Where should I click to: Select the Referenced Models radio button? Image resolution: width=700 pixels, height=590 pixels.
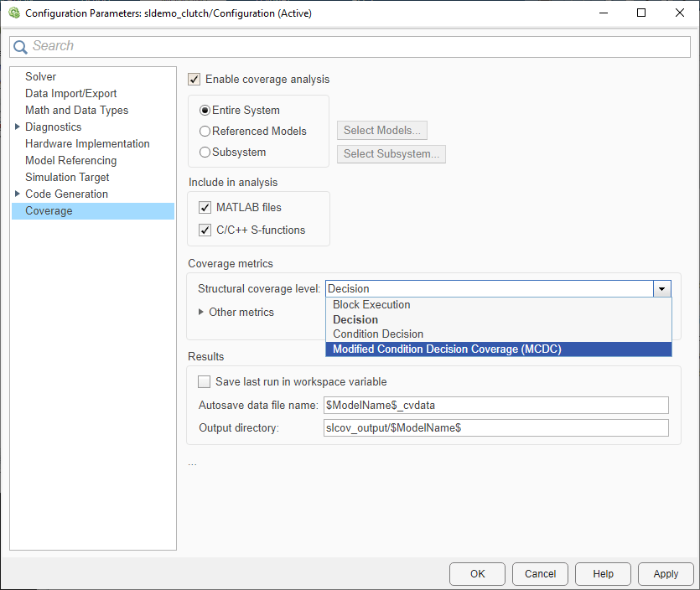205,132
